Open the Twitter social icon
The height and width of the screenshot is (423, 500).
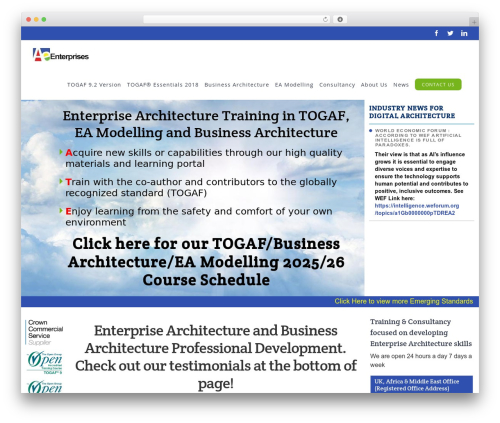450,33
